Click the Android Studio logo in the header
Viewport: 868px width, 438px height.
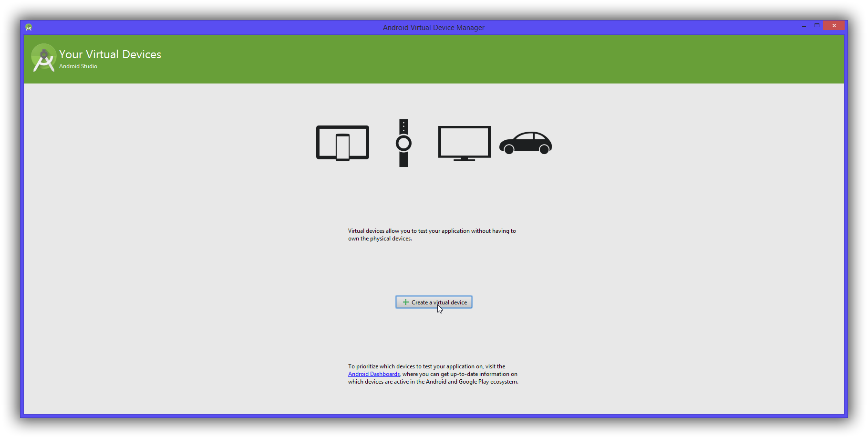point(43,58)
